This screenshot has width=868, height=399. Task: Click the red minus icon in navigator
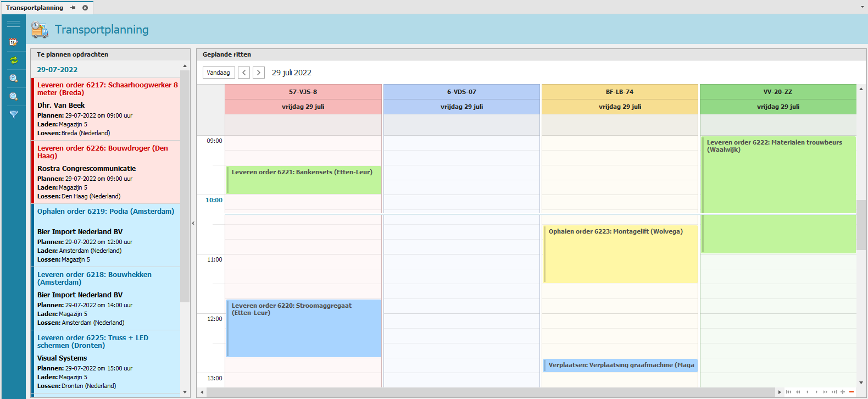coord(852,392)
